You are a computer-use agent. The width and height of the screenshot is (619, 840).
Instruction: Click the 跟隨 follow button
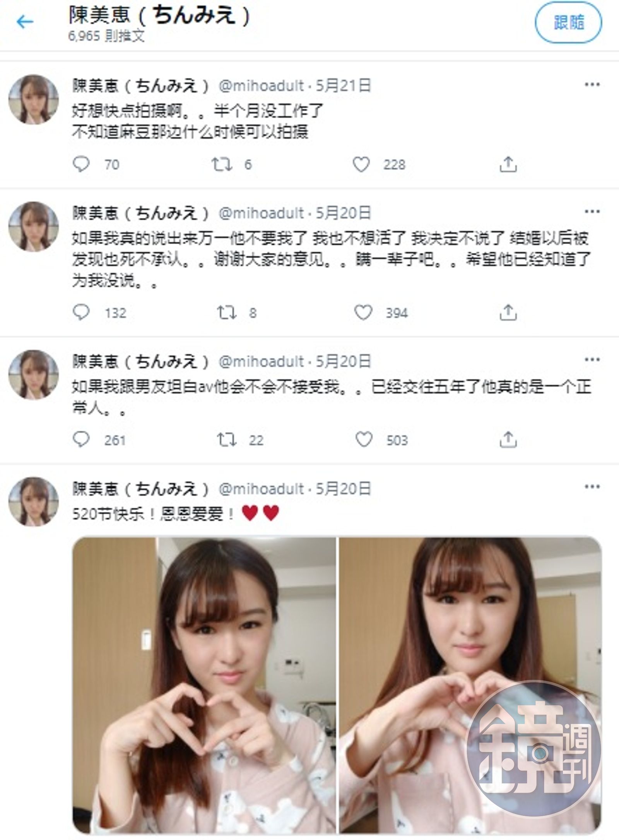coord(568,23)
